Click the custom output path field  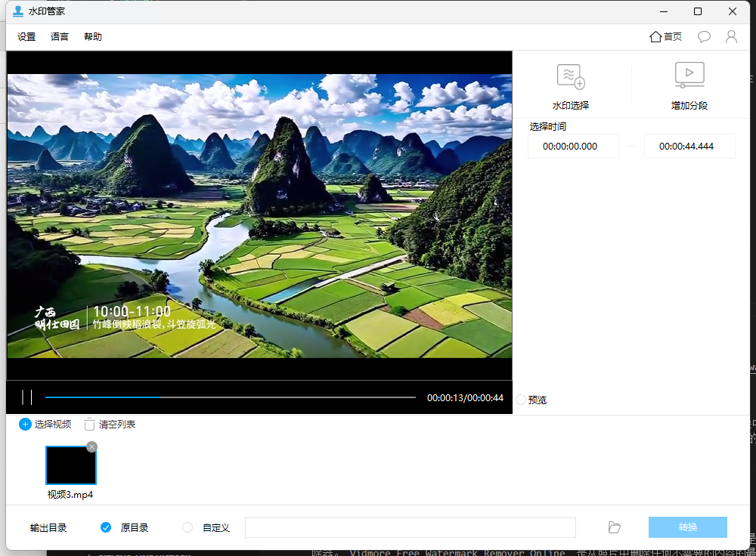click(x=411, y=527)
